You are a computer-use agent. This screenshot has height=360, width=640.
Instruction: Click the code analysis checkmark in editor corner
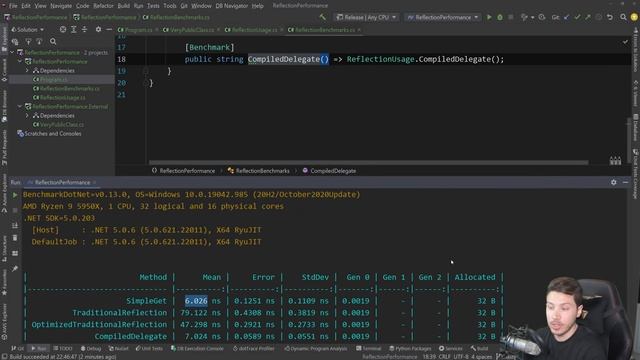(625, 42)
